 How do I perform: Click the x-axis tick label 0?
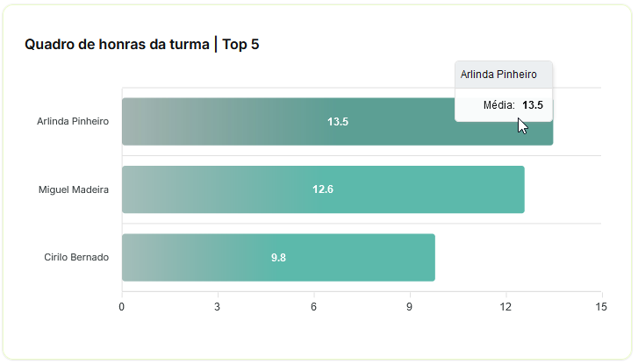click(x=122, y=307)
